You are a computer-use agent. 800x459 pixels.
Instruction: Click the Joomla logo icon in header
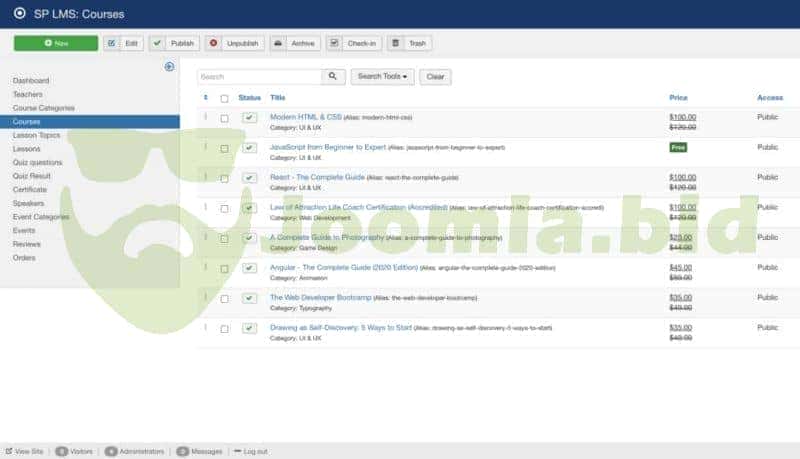coord(19,14)
